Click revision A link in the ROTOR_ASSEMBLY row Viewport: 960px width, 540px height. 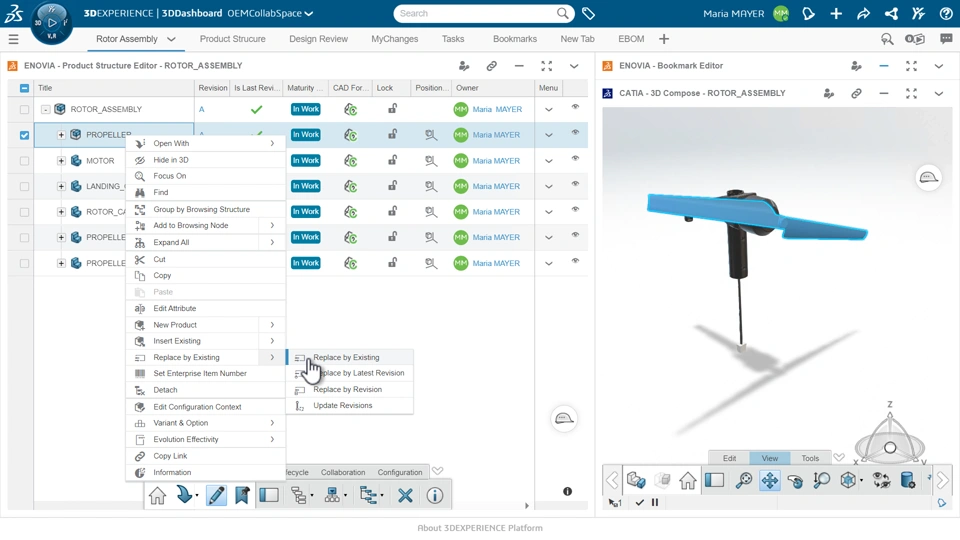[201, 110]
